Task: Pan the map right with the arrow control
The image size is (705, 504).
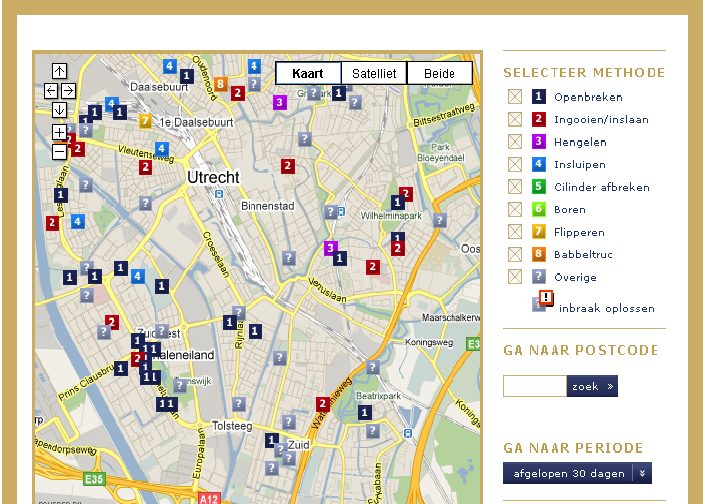Action: coord(68,91)
